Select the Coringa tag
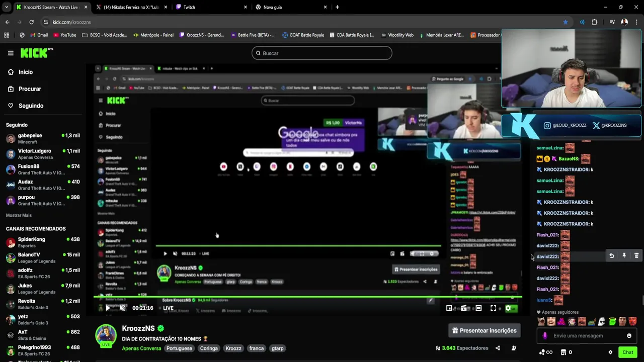Viewport: 644px width, 362px height. (209, 348)
